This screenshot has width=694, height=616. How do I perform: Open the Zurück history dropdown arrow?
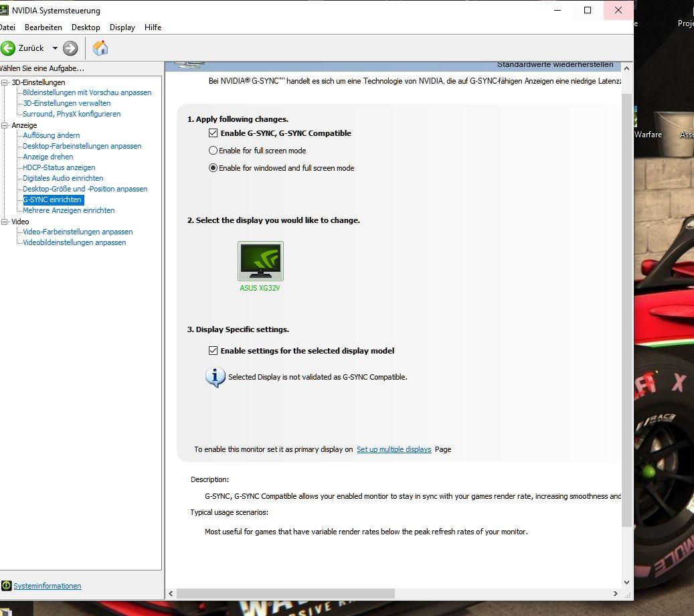pos(55,48)
